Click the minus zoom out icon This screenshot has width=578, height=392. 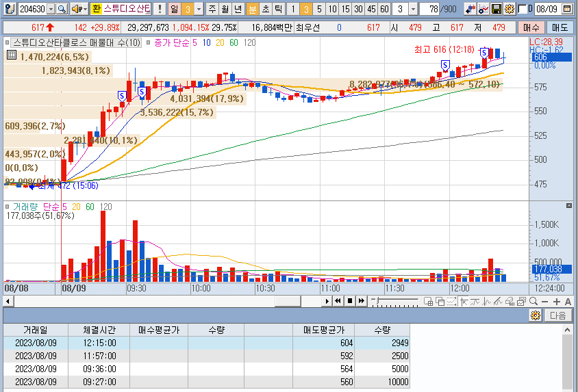coord(545,302)
